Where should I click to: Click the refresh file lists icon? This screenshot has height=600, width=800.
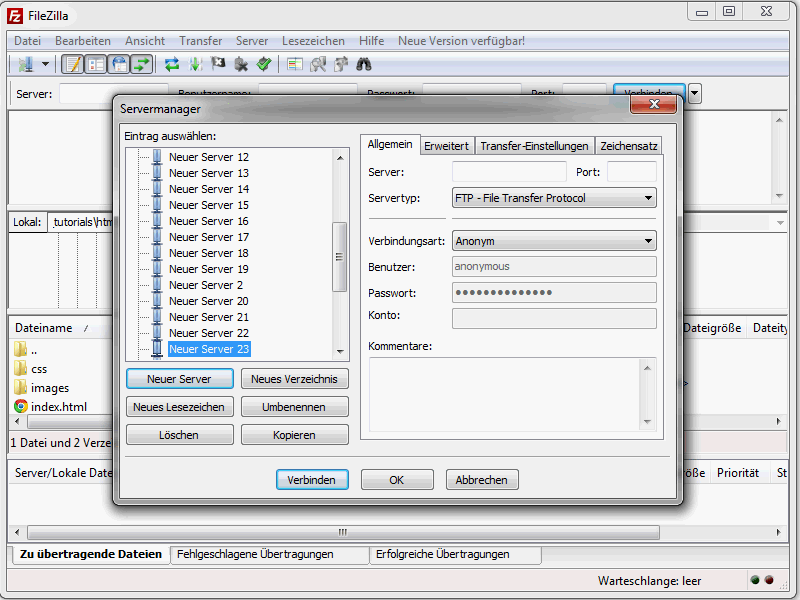click(x=172, y=64)
